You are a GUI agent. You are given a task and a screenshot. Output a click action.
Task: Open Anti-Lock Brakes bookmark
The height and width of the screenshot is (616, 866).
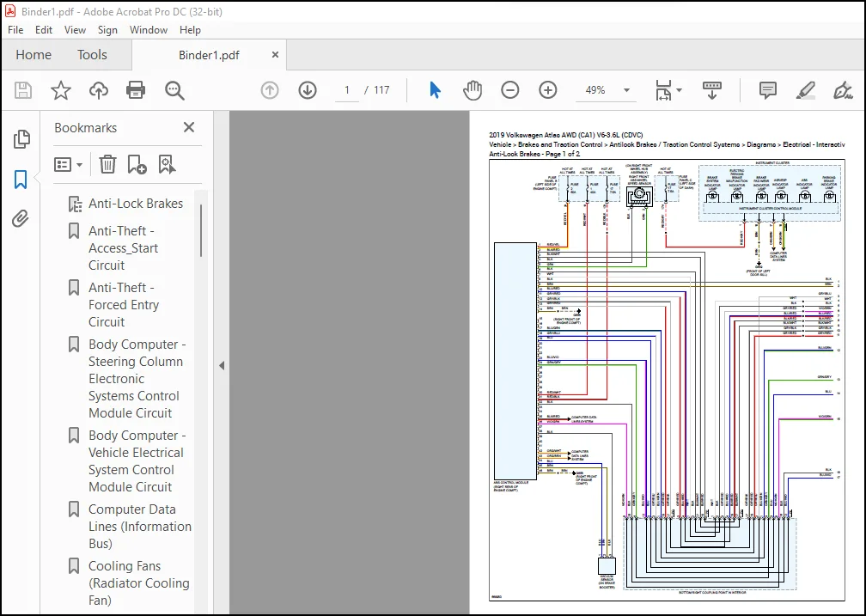pos(136,204)
